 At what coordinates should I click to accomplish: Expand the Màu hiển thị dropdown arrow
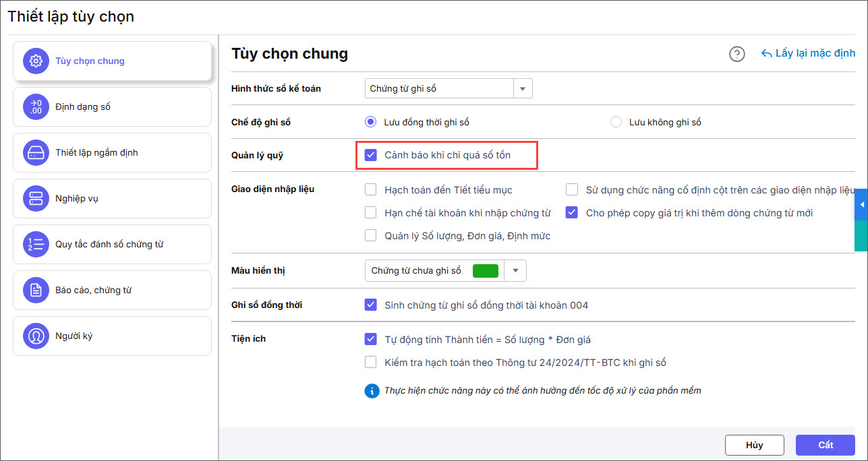point(516,270)
